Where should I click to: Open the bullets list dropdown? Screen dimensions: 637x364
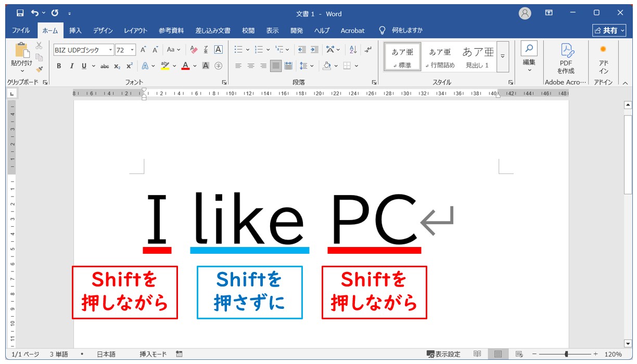(248, 50)
